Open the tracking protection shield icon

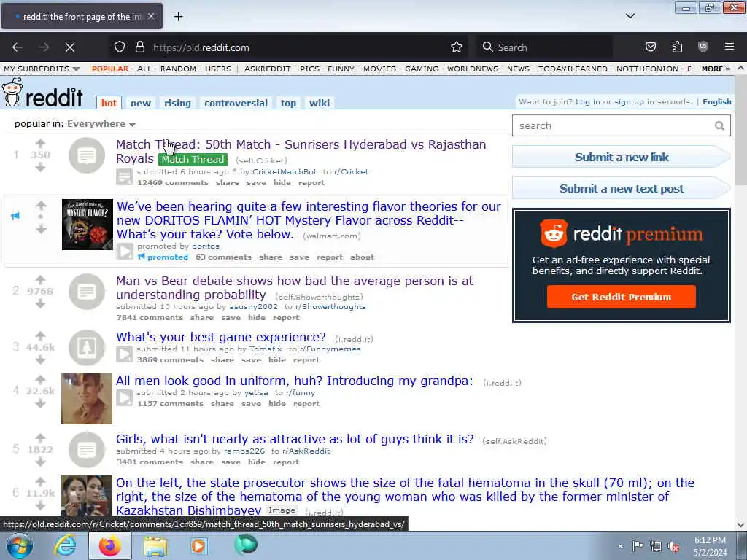(119, 47)
